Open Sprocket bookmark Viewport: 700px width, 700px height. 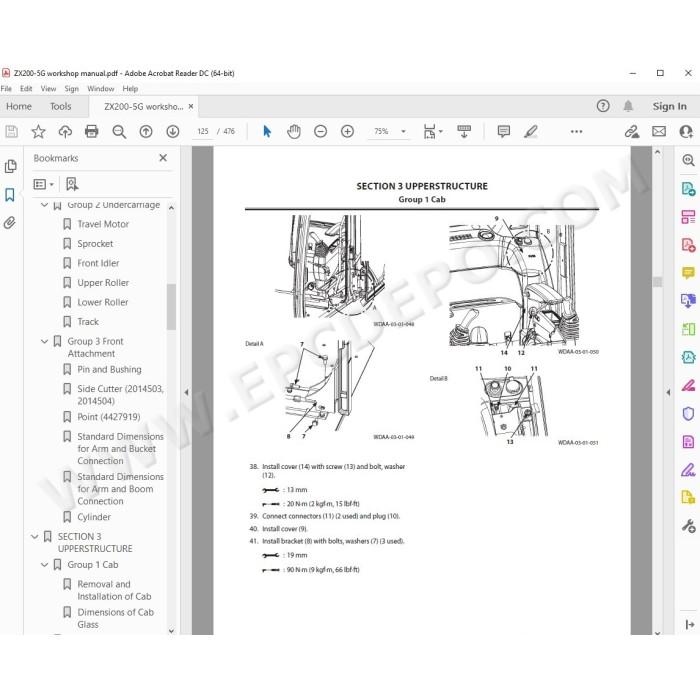point(95,244)
